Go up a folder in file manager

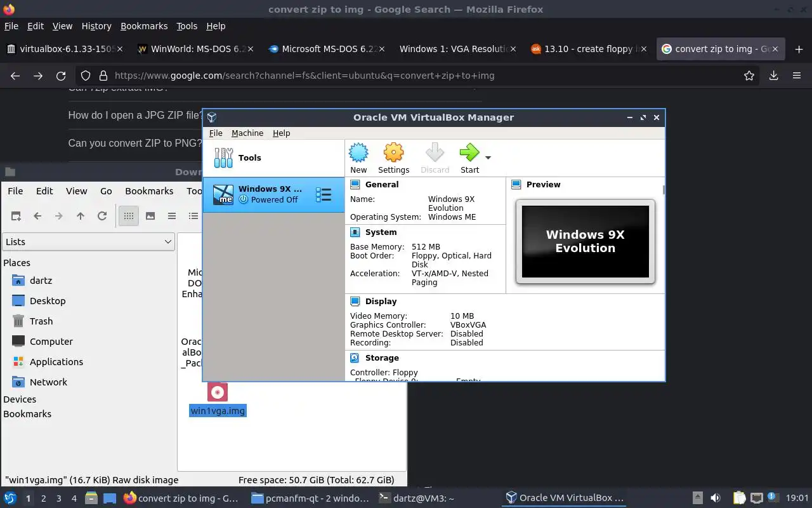(81, 216)
